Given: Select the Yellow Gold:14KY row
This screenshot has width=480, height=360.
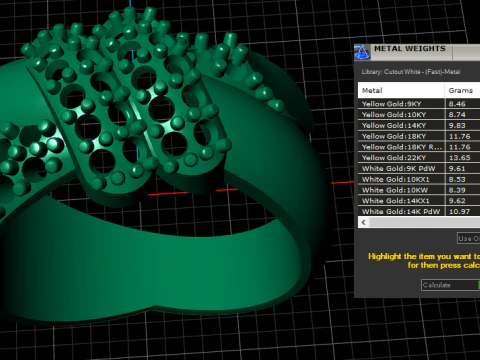Looking at the screenshot, I should point(419,125).
